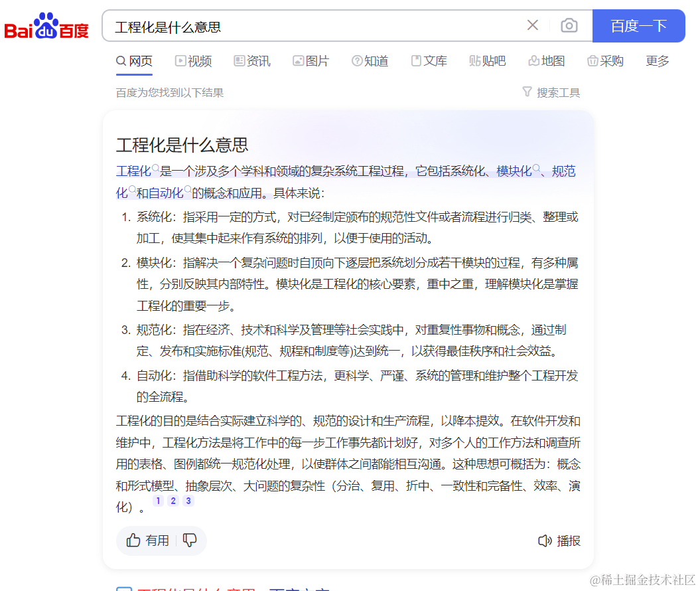Select the 网页 tab

pos(135,60)
